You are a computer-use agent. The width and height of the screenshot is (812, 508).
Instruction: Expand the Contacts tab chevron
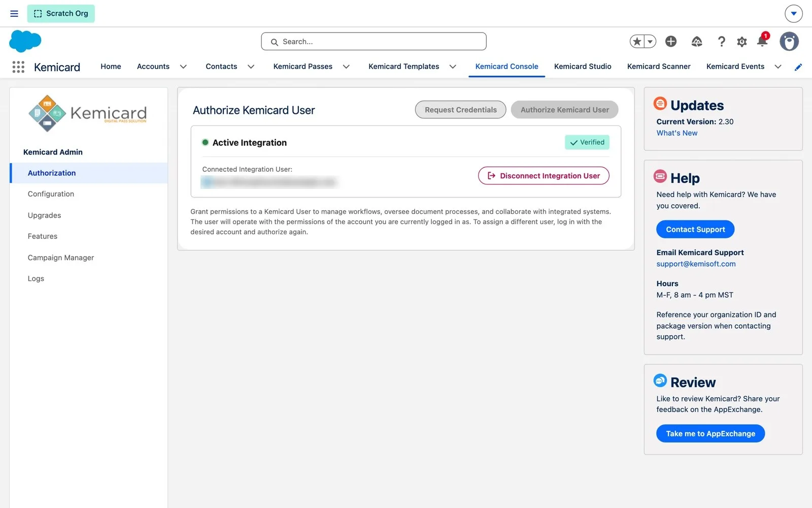click(x=251, y=67)
